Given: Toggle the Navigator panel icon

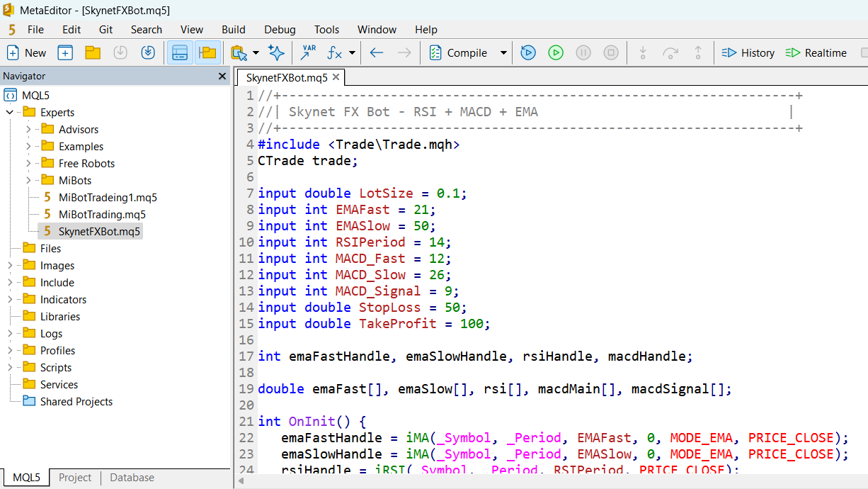Looking at the screenshot, I should coord(180,52).
